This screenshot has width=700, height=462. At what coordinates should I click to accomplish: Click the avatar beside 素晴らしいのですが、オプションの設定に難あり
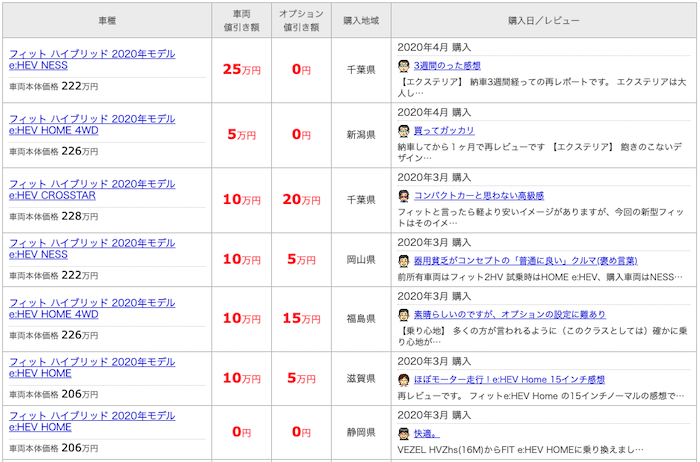click(x=404, y=315)
